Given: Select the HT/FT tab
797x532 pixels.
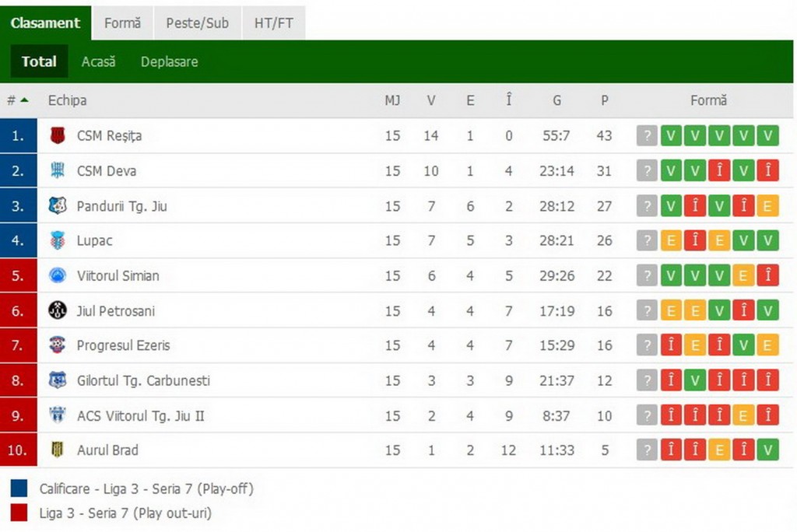Looking at the screenshot, I should point(273,23).
